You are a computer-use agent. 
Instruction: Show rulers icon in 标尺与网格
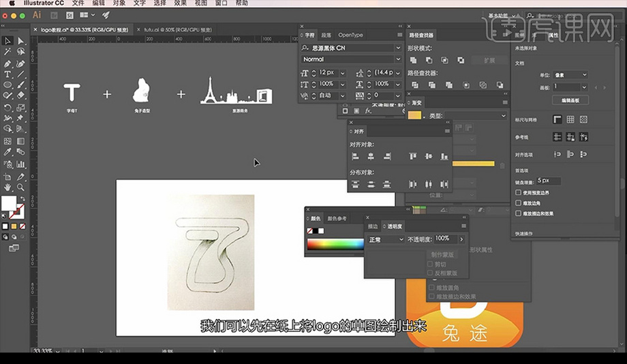[557, 119]
